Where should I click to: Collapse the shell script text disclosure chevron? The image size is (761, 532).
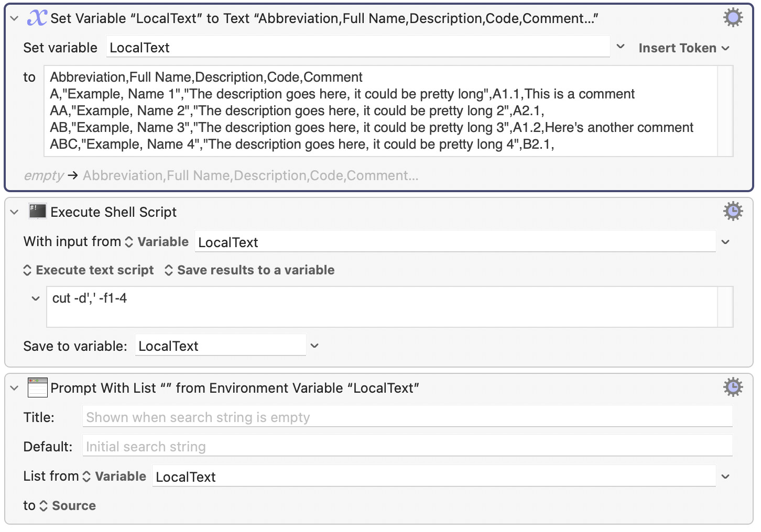pos(36,298)
